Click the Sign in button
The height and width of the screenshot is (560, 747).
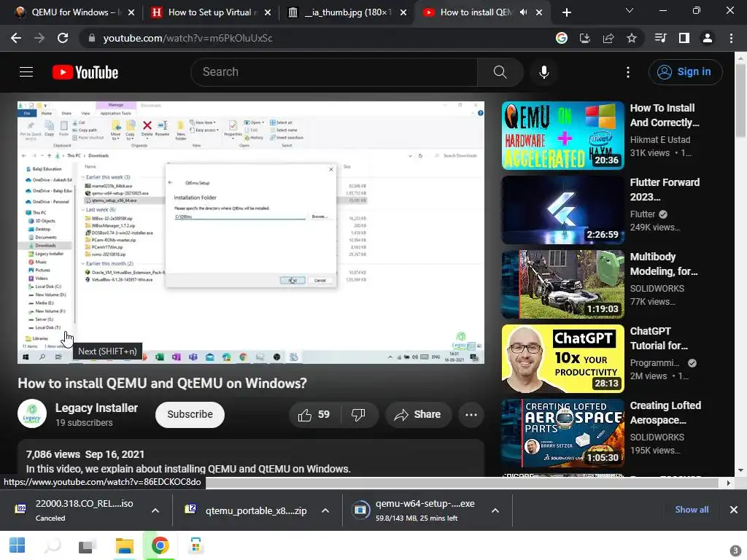(x=685, y=72)
